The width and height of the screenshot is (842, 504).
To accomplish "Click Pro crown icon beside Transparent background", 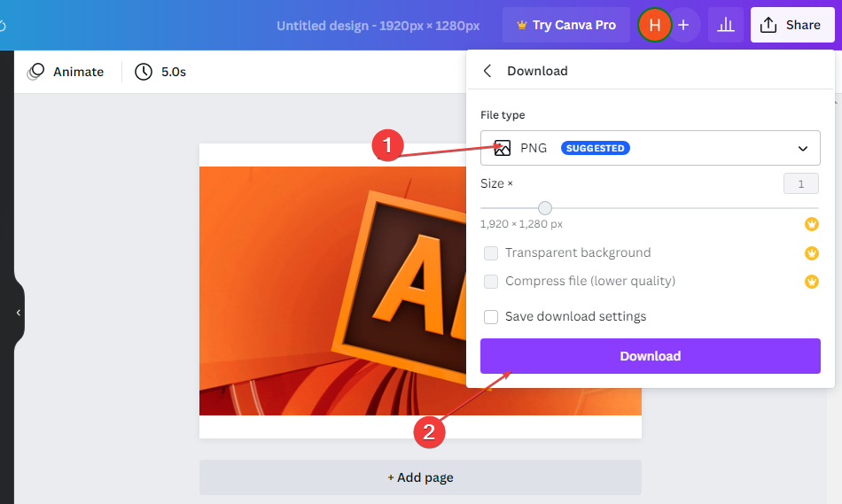I will pyautogui.click(x=811, y=252).
